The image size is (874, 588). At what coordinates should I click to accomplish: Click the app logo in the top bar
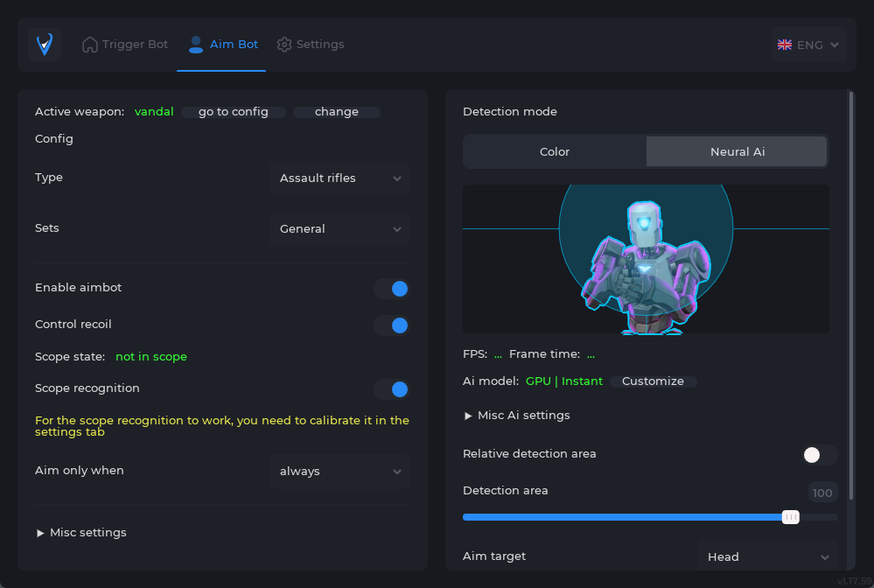pyautogui.click(x=45, y=44)
